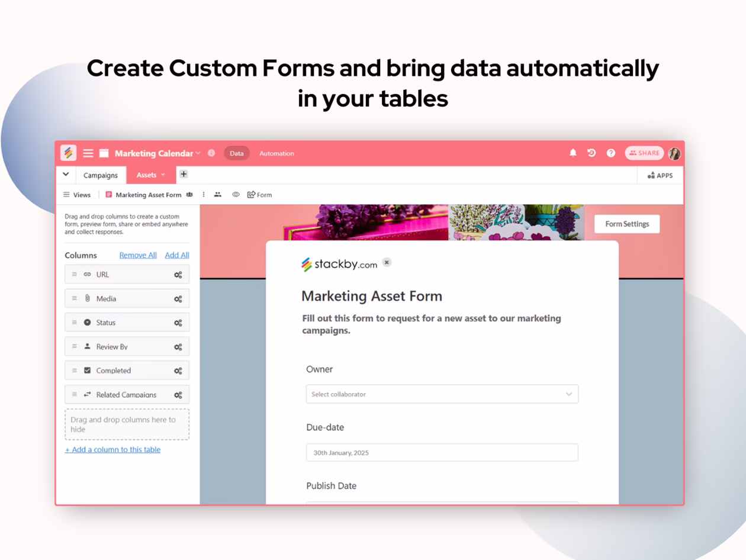Click the Status column drag handle
Viewport: 746px width, 560px height.
[x=75, y=322]
